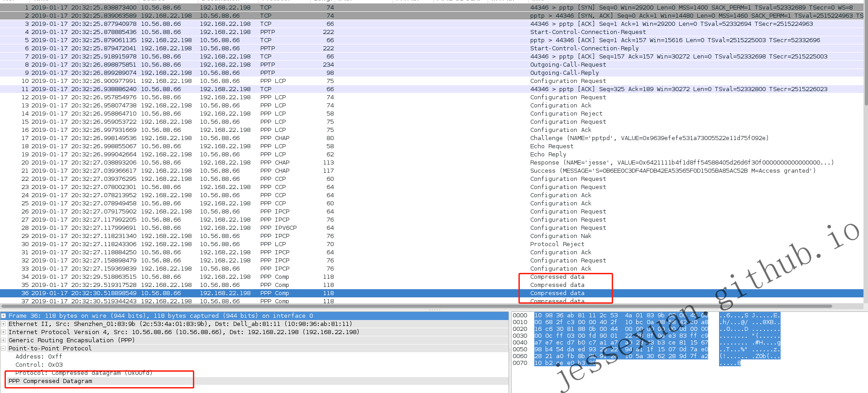
Task: Select packet 8 Outgoing-Call-Request row
Action: pyautogui.click(x=432, y=65)
